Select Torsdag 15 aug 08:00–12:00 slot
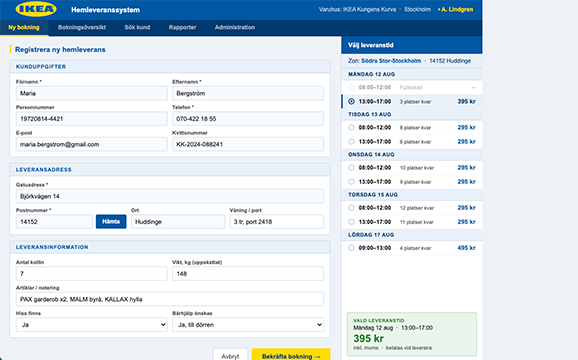The height and width of the screenshot is (360, 578). [x=412, y=208]
